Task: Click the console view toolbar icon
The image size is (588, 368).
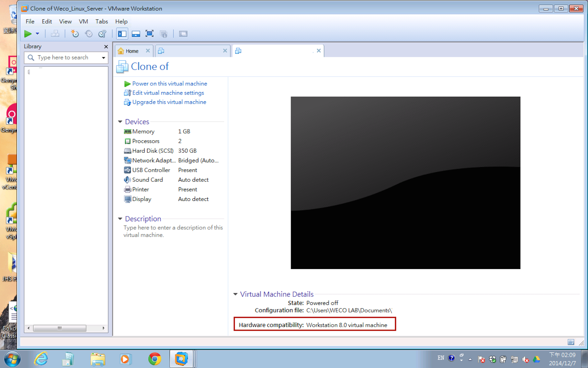Action: point(183,34)
